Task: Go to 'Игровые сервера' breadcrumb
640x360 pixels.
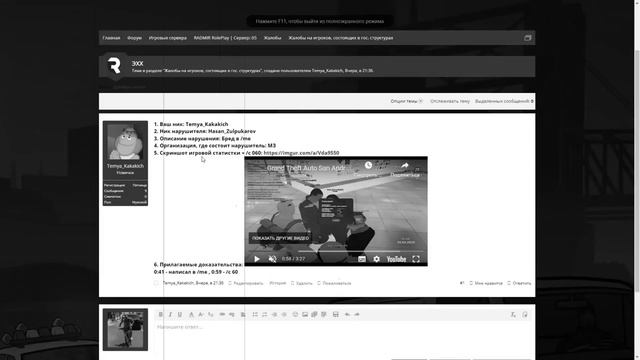Action: point(167,38)
